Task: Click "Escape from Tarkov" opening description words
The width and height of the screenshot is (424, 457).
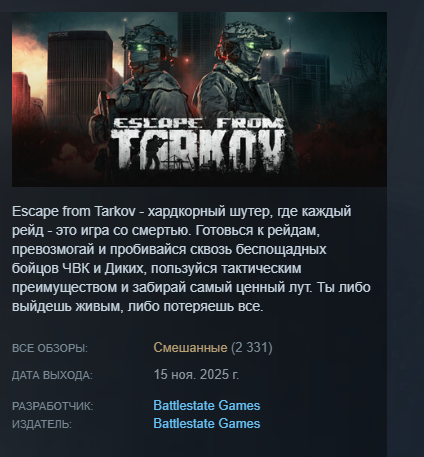Action: tap(74, 211)
